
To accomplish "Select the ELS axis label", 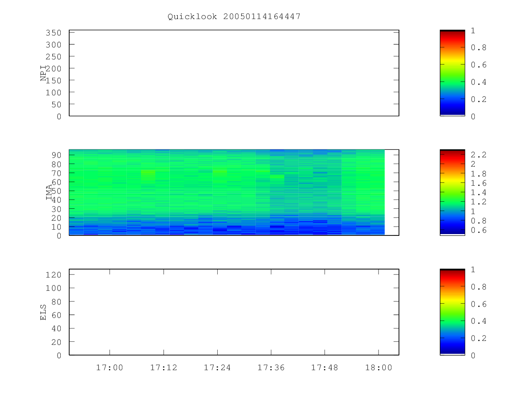I will click(43, 313).
